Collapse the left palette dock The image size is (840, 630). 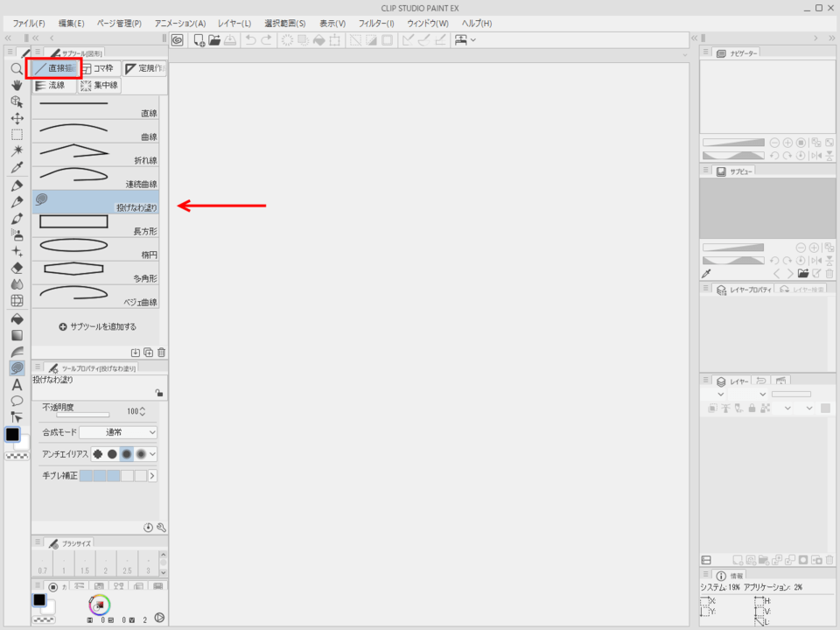point(8,38)
